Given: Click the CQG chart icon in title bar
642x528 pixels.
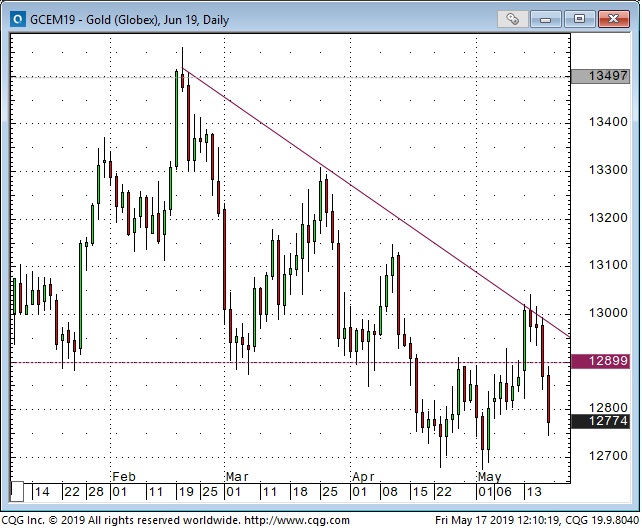Looking at the screenshot, I should (17, 19).
